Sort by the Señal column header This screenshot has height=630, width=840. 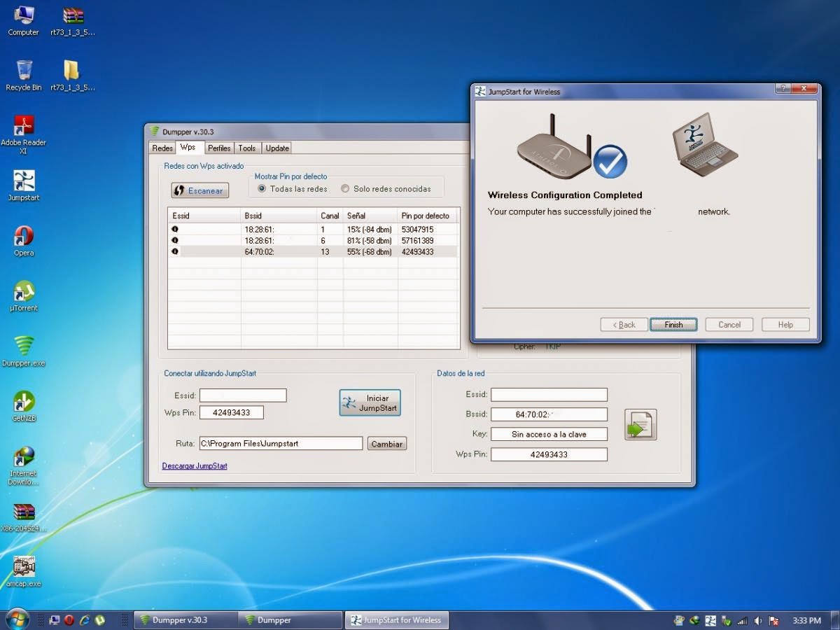tap(370, 216)
